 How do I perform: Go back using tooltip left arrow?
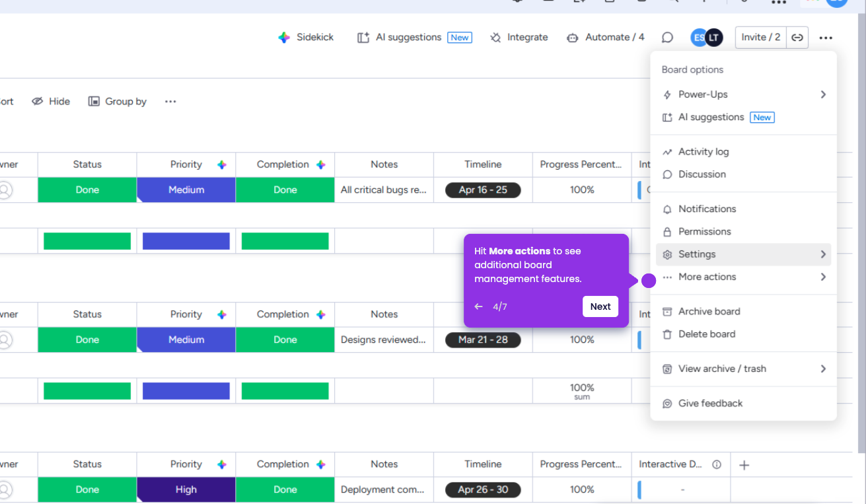(x=479, y=306)
